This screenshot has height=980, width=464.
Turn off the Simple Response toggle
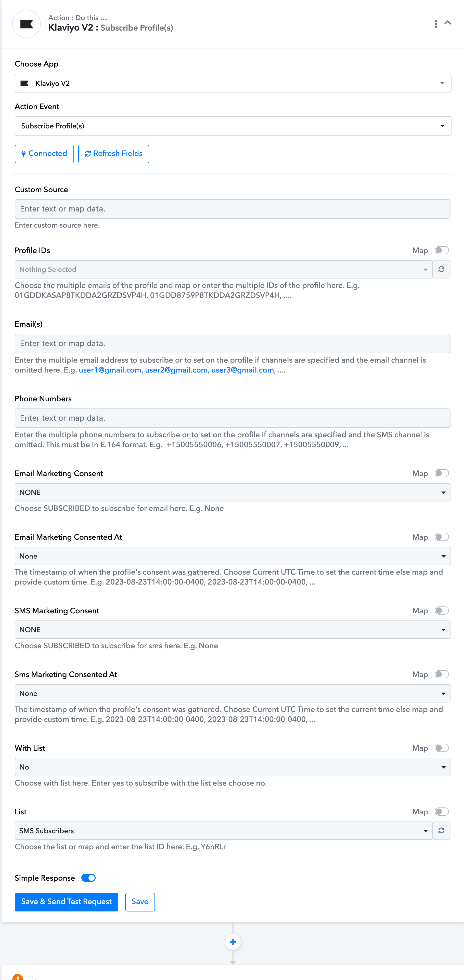(x=88, y=878)
